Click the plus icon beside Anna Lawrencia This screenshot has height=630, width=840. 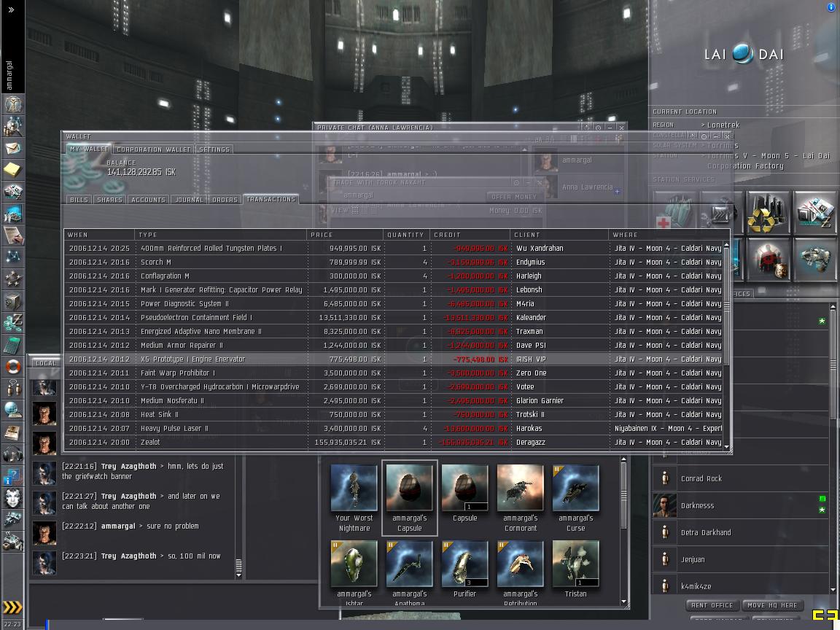click(617, 191)
